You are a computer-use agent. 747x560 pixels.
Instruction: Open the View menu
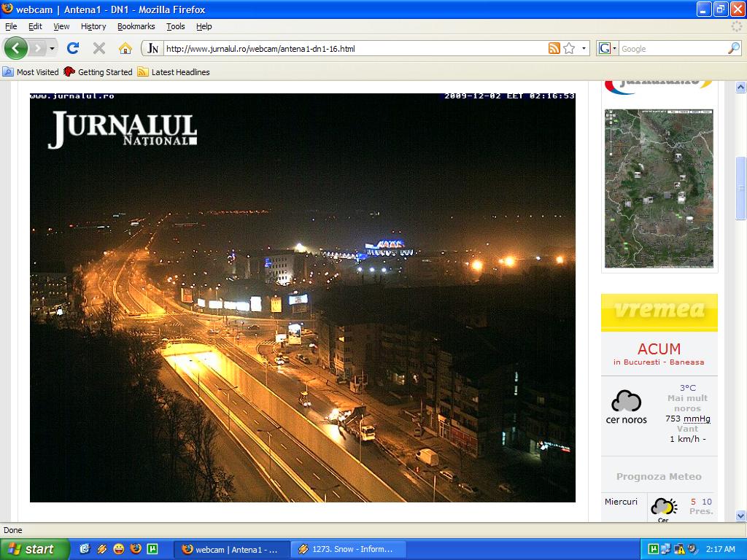coord(61,26)
